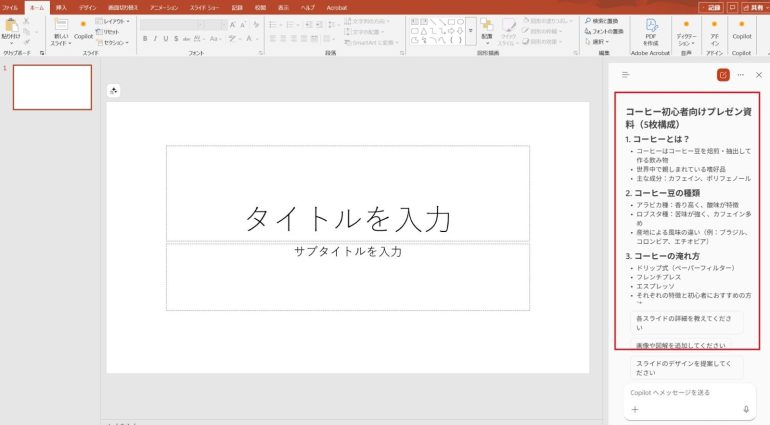Toggle Italic text formatting

click(156, 39)
